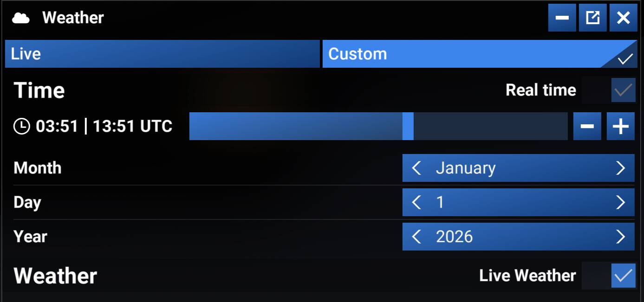Close the Weather panel
Viewport: 644px width, 302px height.
pyautogui.click(x=623, y=18)
